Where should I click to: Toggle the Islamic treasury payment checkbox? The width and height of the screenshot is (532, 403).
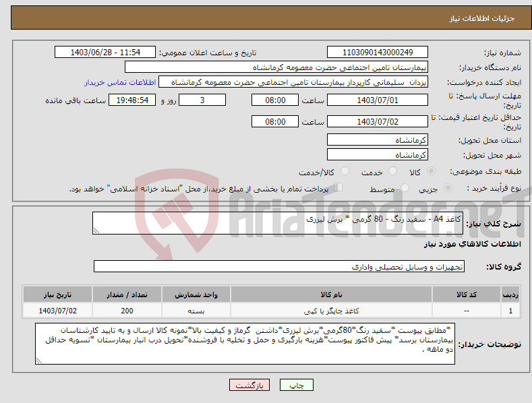coord(338,187)
